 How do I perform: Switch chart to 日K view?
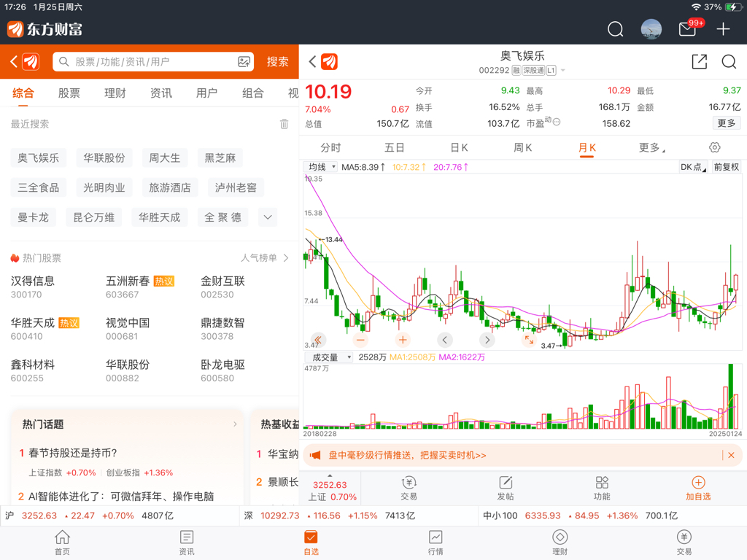(459, 147)
